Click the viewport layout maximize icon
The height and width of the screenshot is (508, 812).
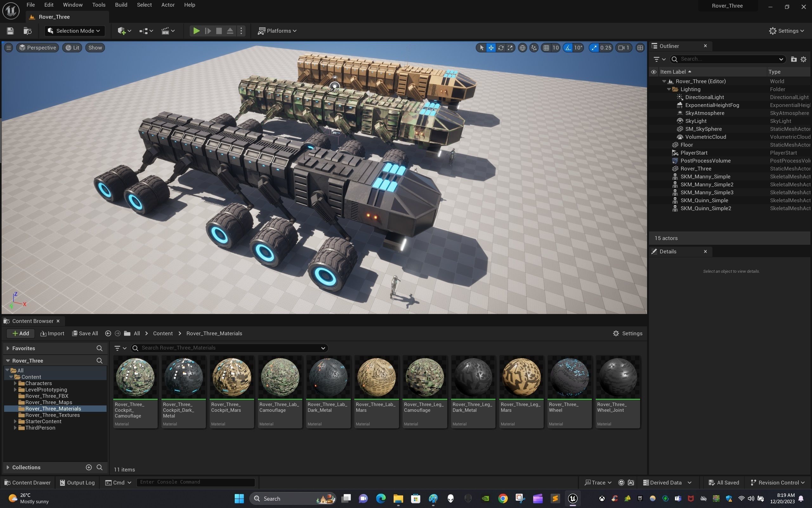640,48
